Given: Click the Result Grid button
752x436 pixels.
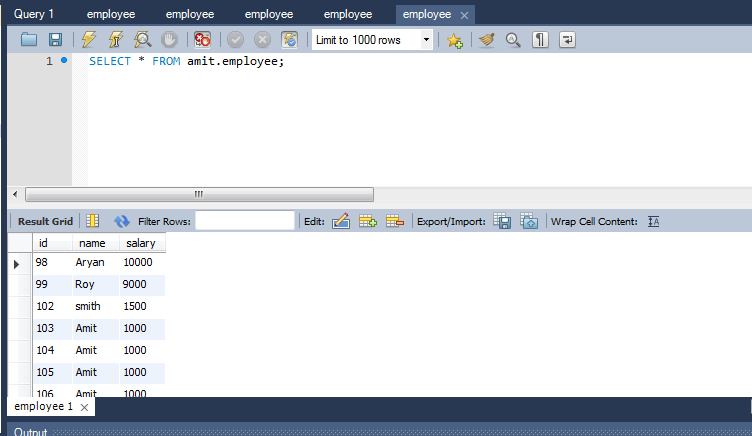Looking at the screenshot, I should click(x=45, y=221).
